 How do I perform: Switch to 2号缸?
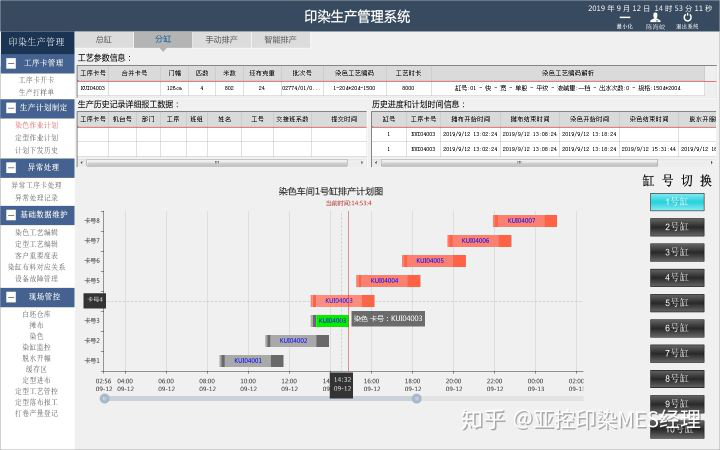(x=677, y=227)
